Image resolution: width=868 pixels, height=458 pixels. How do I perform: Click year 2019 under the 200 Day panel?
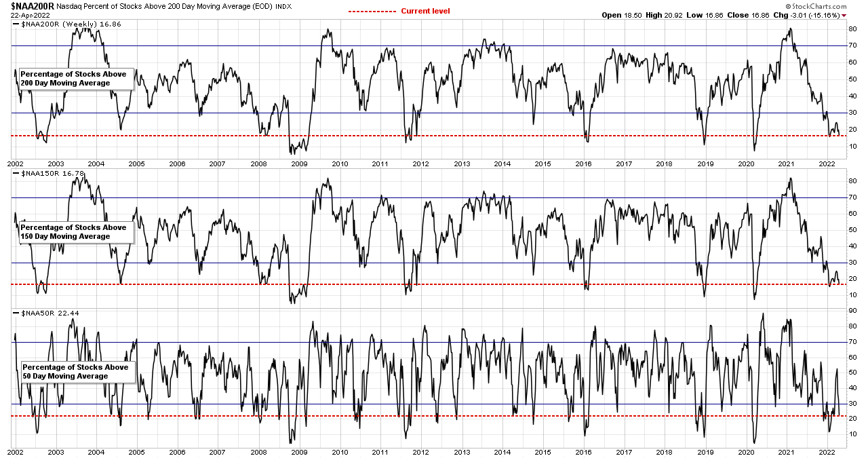(x=705, y=164)
